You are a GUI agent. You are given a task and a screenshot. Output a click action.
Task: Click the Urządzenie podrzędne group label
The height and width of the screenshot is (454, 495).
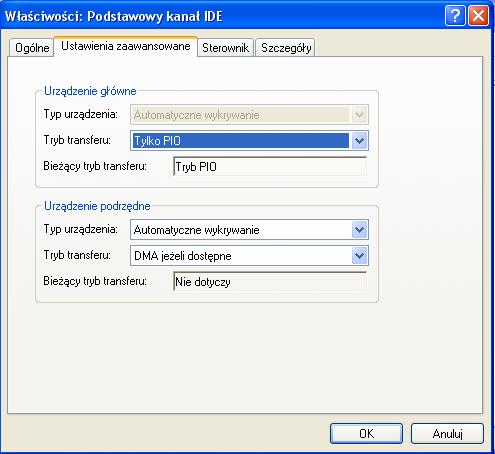[97, 206]
